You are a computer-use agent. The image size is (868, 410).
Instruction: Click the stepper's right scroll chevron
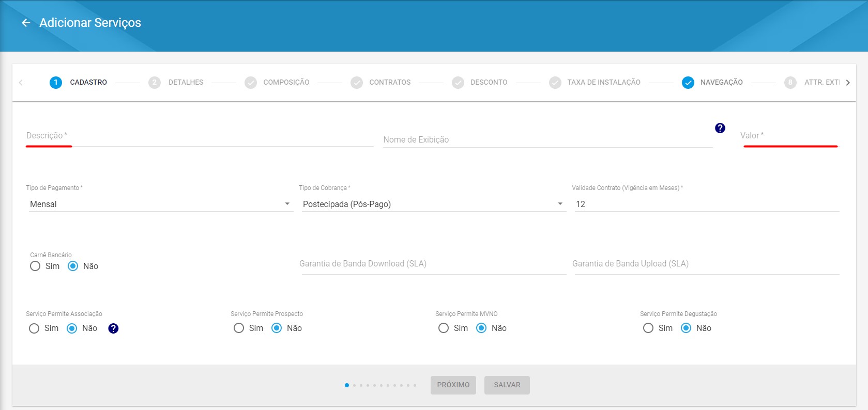pyautogui.click(x=848, y=83)
